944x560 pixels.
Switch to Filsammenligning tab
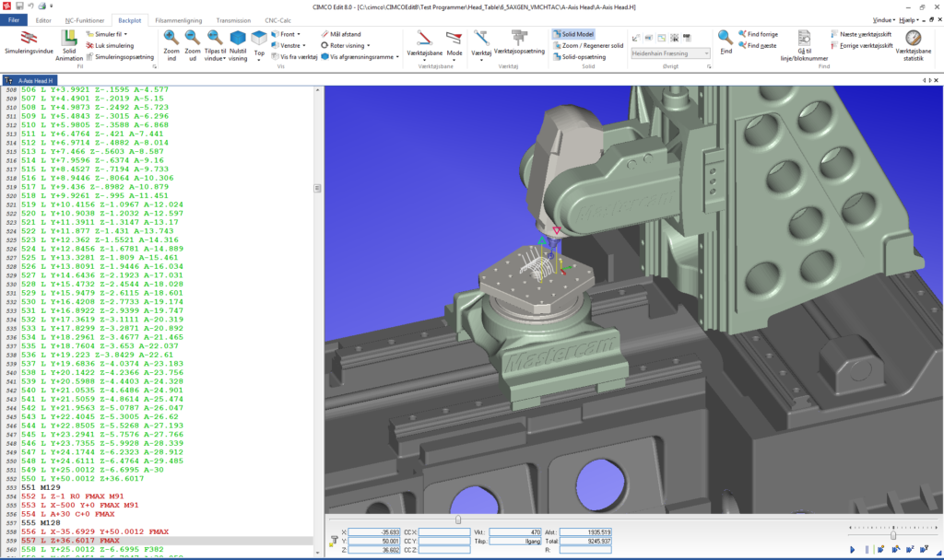[x=178, y=20]
